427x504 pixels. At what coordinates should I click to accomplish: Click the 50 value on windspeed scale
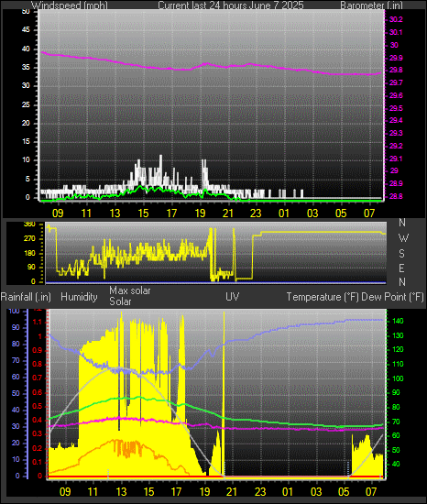tap(26, 12)
